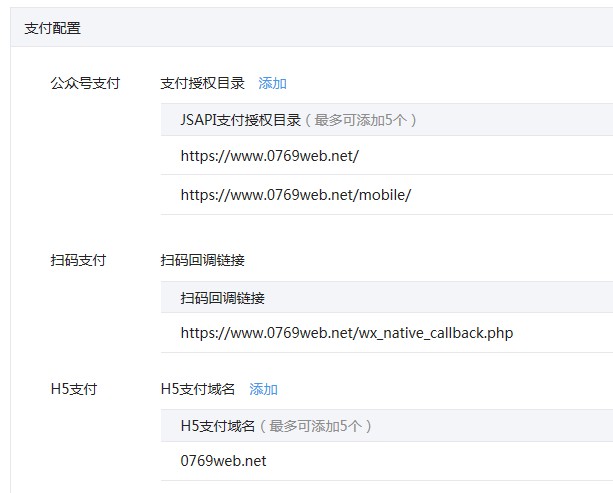
Task: Click the JSAPI支付授权目录 table header
Action: (x=387, y=120)
